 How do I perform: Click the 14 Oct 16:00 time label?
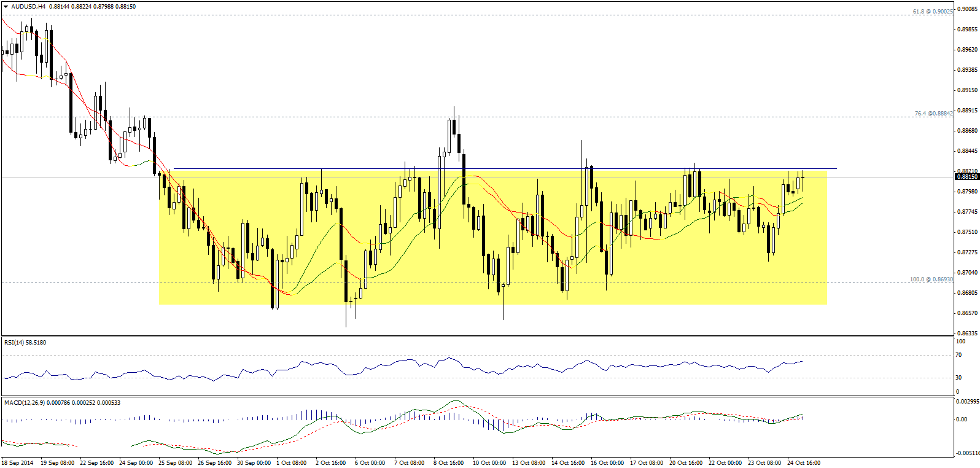[568, 463]
